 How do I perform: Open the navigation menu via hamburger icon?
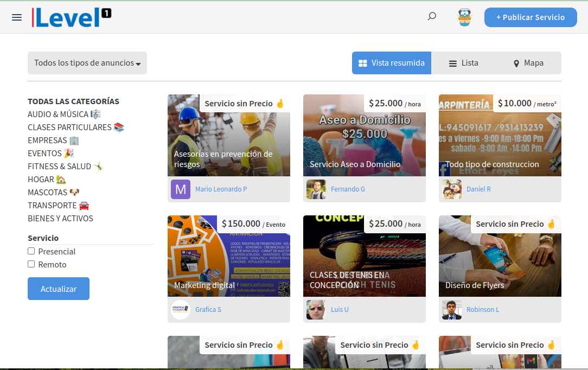click(x=16, y=17)
